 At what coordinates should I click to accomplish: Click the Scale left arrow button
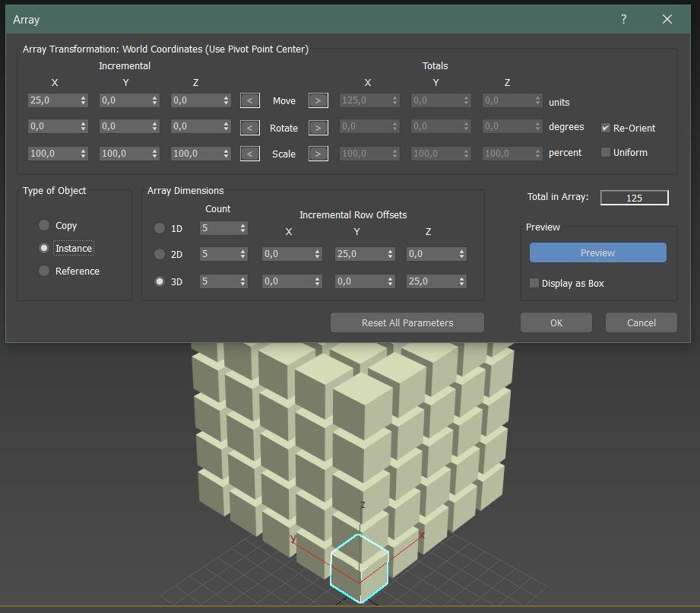[x=250, y=154]
